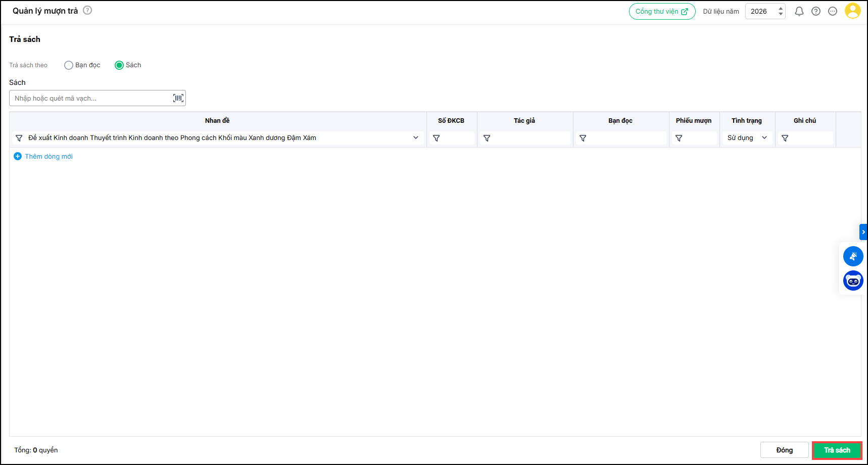Screen dimensions: 868x465
Task: Open the help question mark icon in header
Action: pyautogui.click(x=816, y=11)
